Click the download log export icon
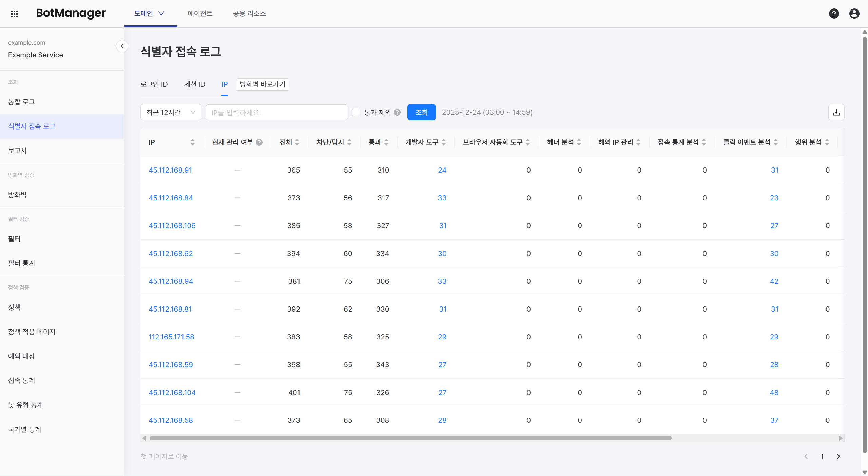 pyautogui.click(x=836, y=112)
